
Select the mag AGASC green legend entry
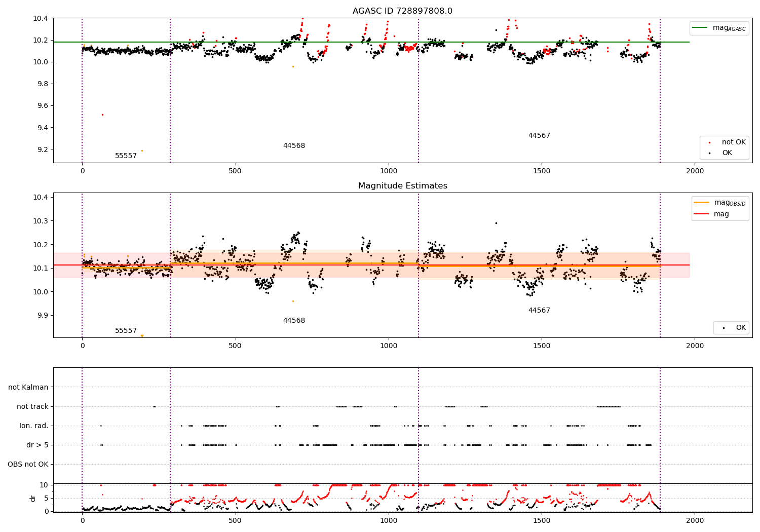tap(719, 28)
